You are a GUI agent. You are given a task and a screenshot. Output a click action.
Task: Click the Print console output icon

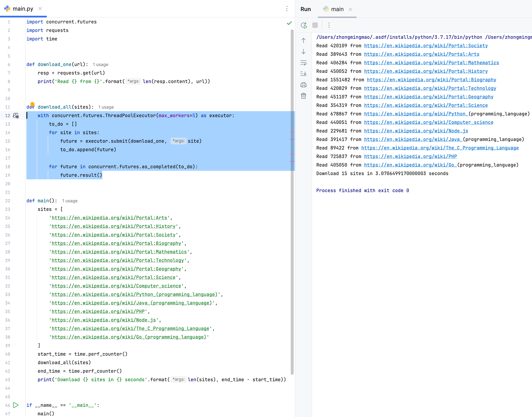tap(304, 85)
